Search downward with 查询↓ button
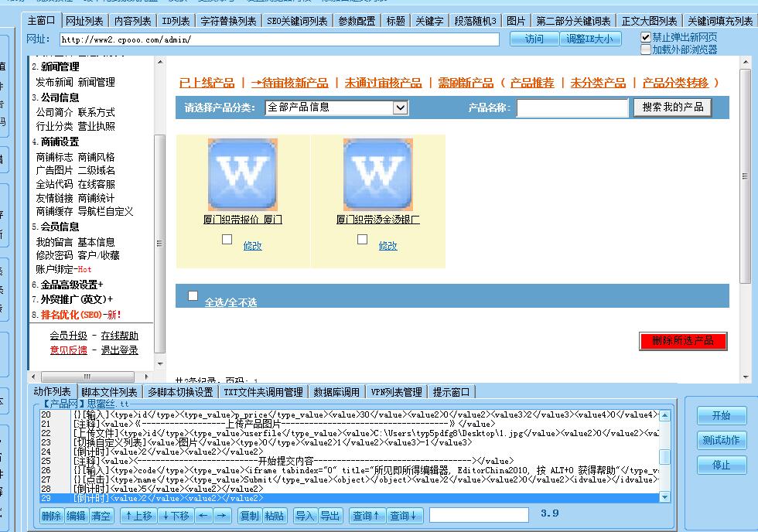 pyautogui.click(x=404, y=516)
